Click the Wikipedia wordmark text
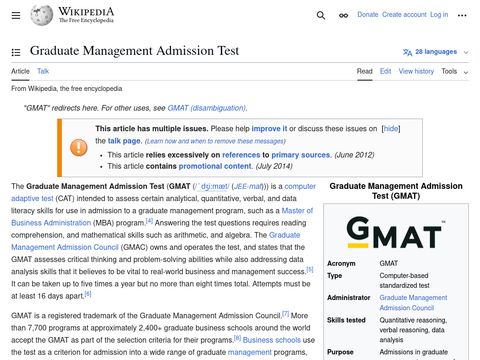480x360 pixels. (86, 12)
